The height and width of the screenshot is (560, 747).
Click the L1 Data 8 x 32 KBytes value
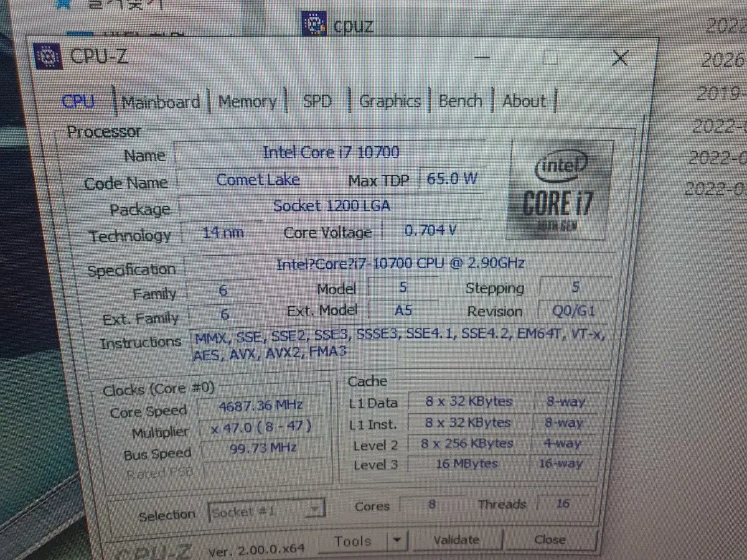click(469, 402)
